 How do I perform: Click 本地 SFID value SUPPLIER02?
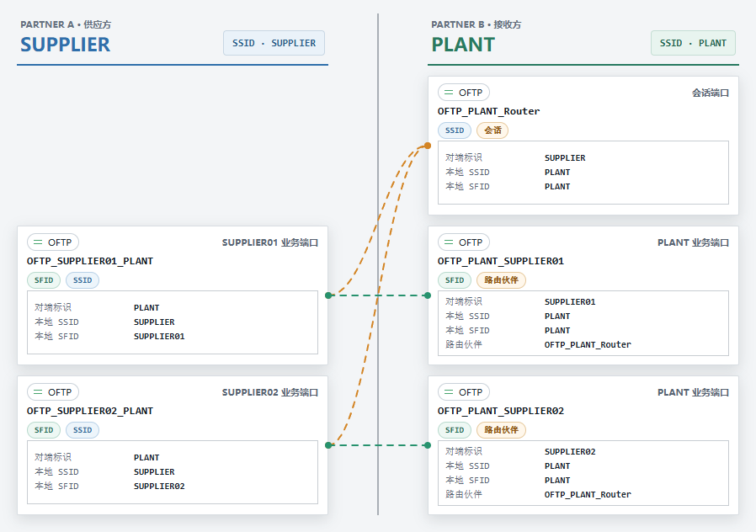pyautogui.click(x=159, y=487)
